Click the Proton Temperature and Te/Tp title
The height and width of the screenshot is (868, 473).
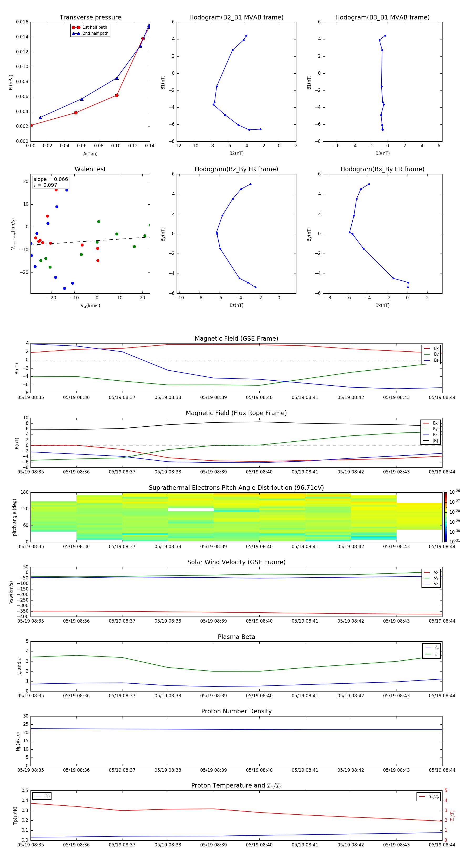click(236, 786)
